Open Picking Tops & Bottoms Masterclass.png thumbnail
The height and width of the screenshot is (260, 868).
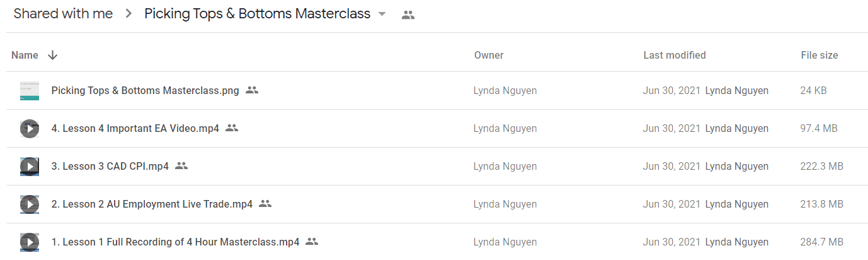pos(29,91)
